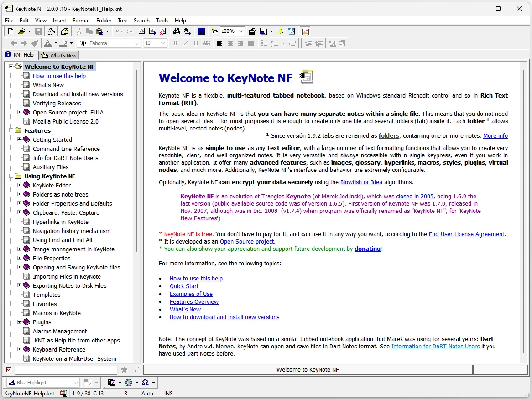Toggle italic formatting
The width and height of the screenshot is (532, 399).
coord(186,43)
